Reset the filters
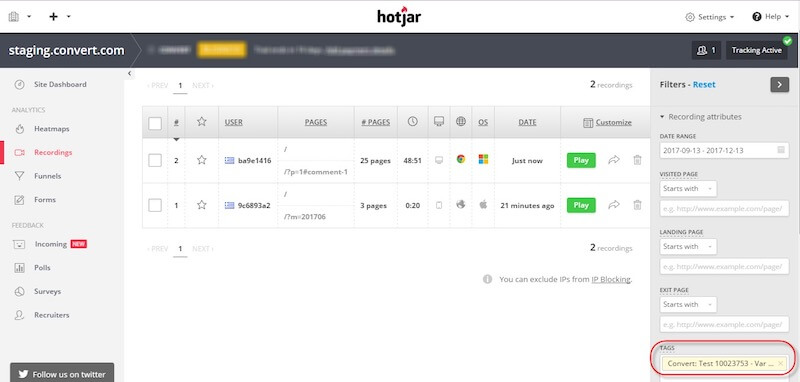This screenshot has width=800, height=382. tap(704, 85)
